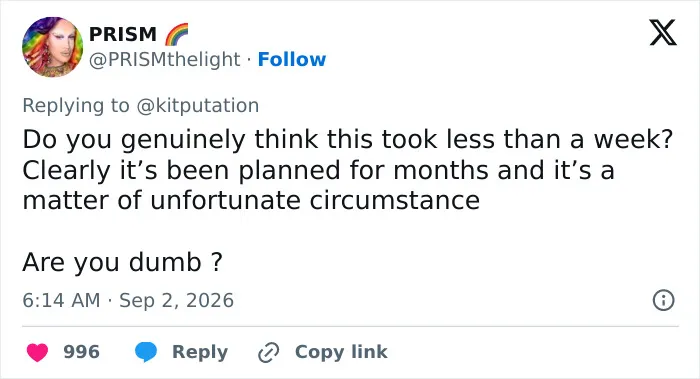700x379 pixels.
Task: Open the 6:14 AM timestamp
Action: click(x=61, y=300)
